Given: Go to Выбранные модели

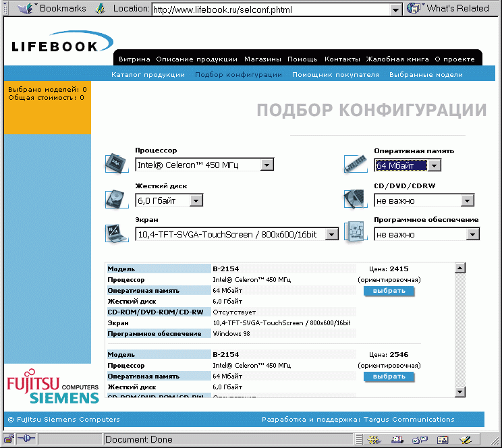Looking at the screenshot, I should click(x=426, y=75).
